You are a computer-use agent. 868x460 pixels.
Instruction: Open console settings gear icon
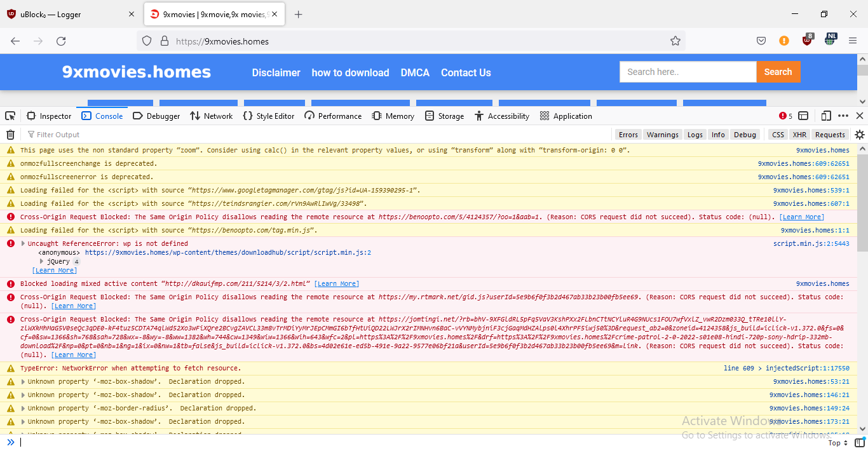coord(860,135)
